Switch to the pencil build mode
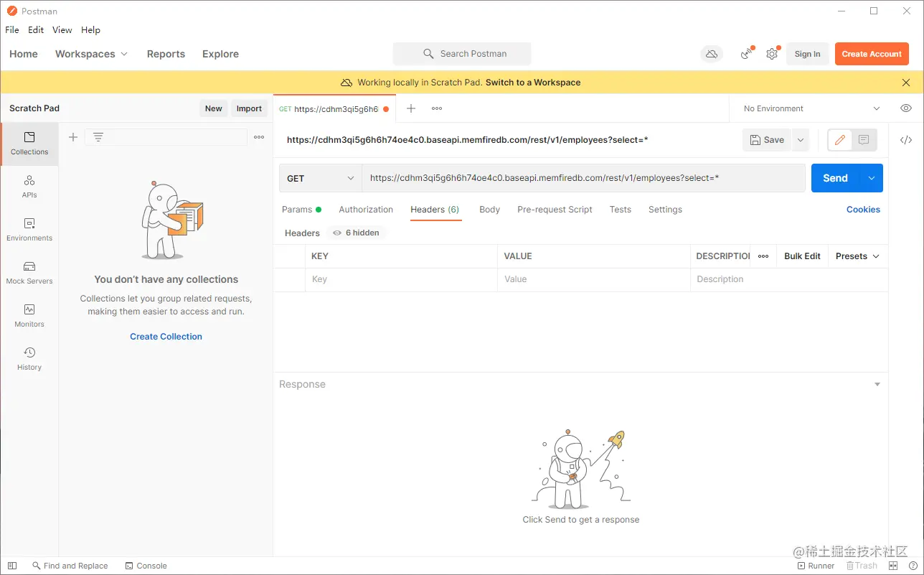 (840, 140)
